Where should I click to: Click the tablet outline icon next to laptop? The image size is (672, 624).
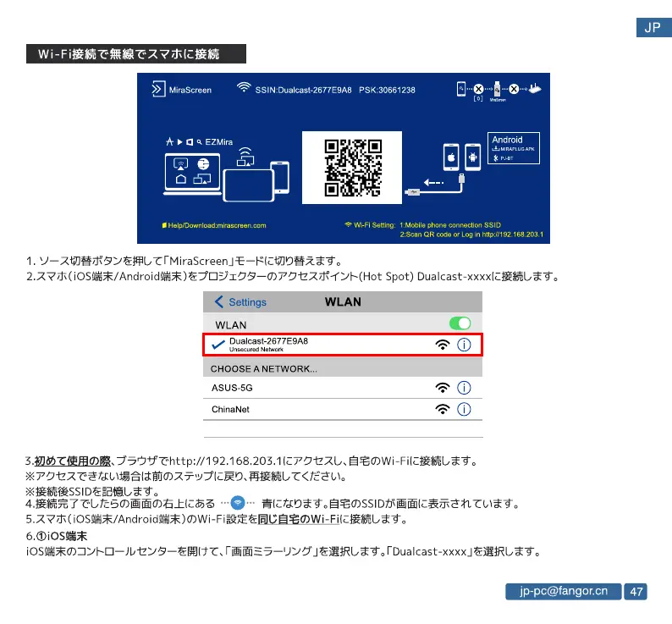point(249,185)
